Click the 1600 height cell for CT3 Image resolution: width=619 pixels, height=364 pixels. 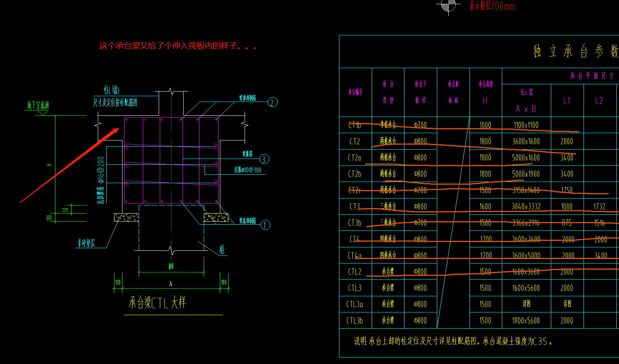click(486, 206)
